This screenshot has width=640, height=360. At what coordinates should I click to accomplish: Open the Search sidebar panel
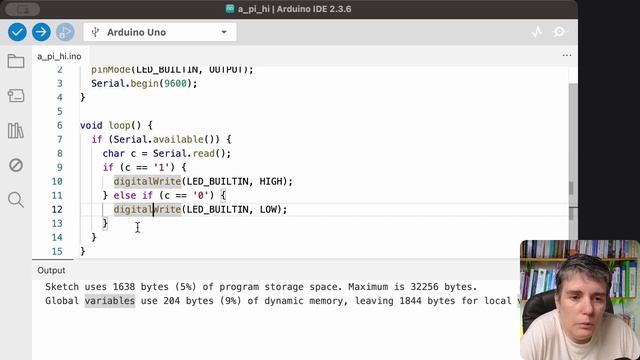(16, 200)
